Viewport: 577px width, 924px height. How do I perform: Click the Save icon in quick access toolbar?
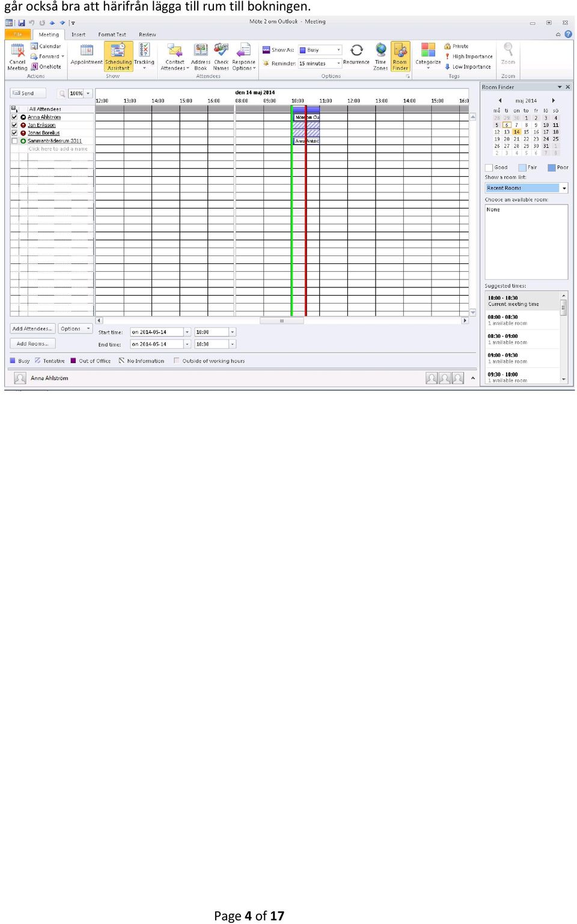(x=21, y=23)
